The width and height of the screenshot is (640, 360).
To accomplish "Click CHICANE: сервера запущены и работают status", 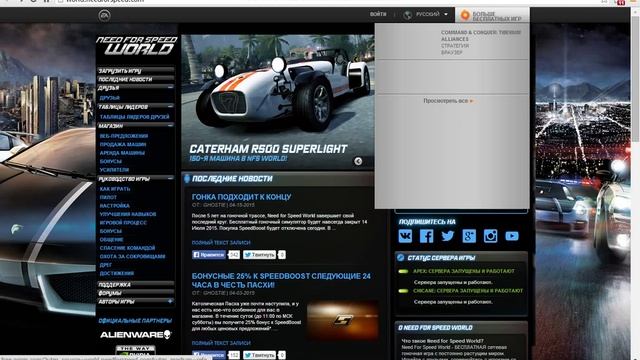I will click(468, 291).
